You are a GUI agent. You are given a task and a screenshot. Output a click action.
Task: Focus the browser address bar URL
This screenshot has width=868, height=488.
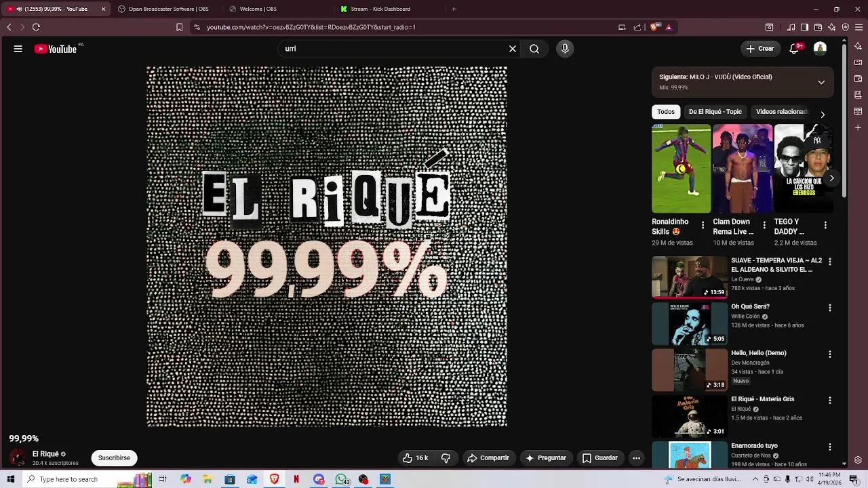tap(311, 27)
